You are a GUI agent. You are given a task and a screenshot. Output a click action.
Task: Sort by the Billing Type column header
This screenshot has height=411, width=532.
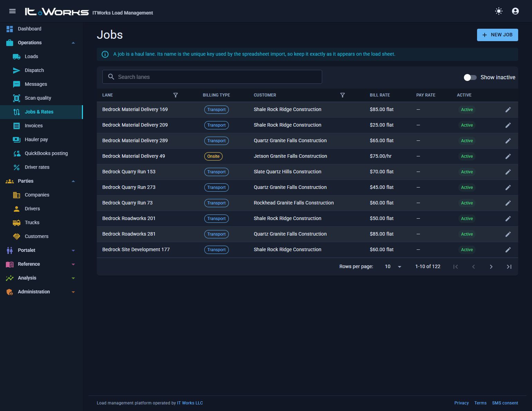tap(216, 95)
